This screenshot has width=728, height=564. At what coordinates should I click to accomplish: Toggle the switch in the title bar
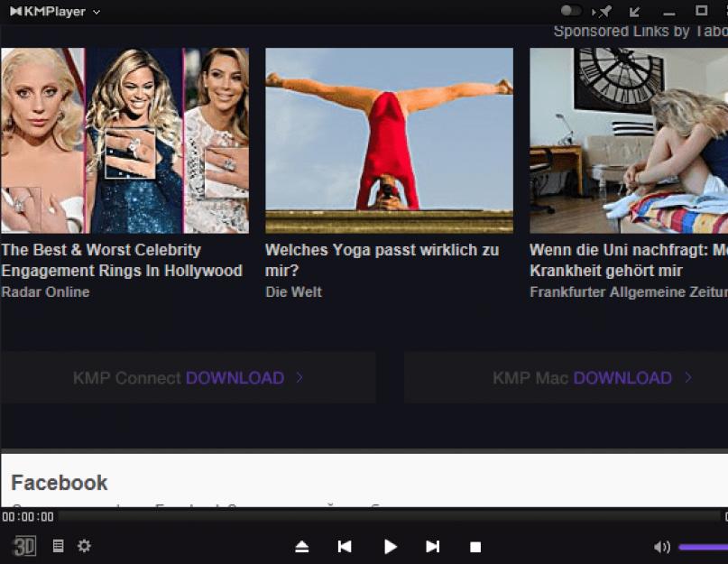(571, 11)
